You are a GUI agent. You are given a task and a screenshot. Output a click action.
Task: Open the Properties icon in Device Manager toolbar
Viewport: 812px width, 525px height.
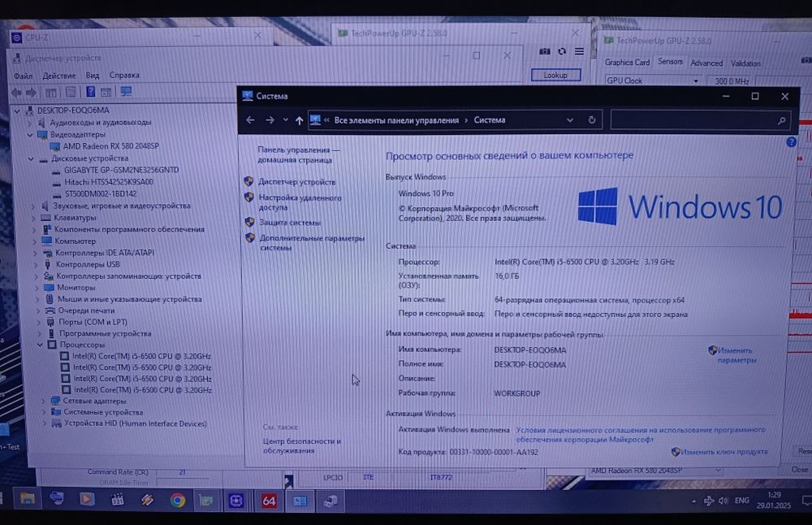pos(71,93)
